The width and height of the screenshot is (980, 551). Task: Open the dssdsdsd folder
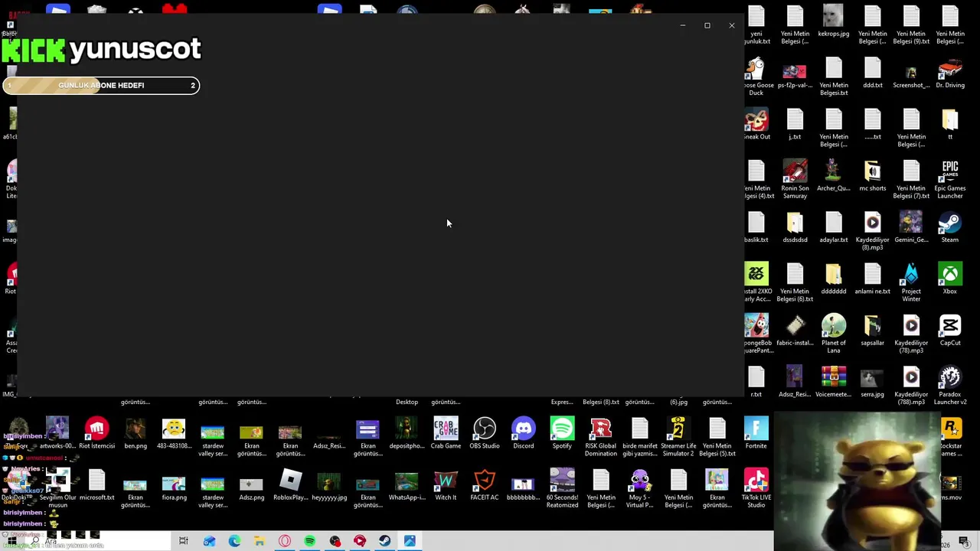[795, 228]
